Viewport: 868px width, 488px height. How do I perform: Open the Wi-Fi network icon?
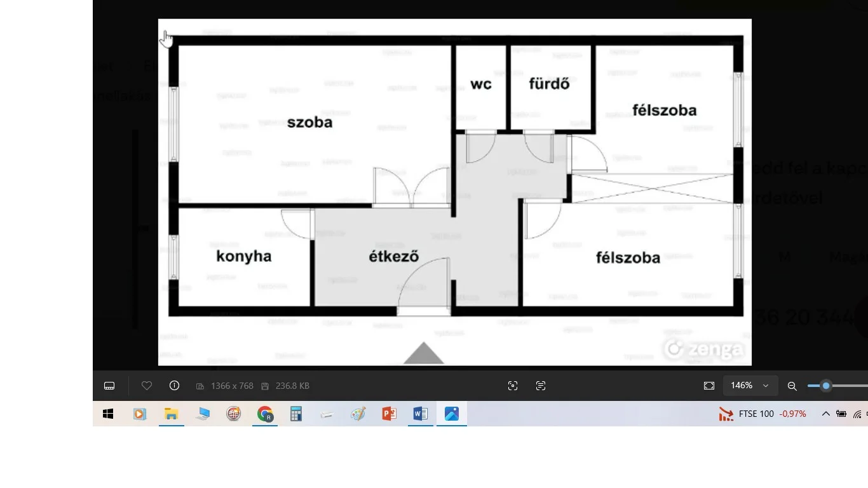(x=857, y=414)
